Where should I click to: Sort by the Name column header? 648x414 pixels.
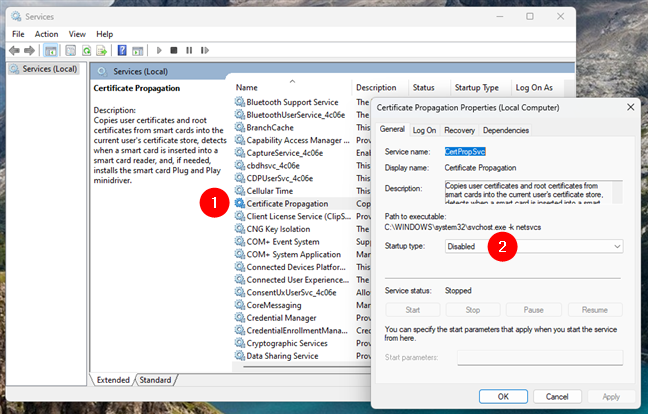291,88
